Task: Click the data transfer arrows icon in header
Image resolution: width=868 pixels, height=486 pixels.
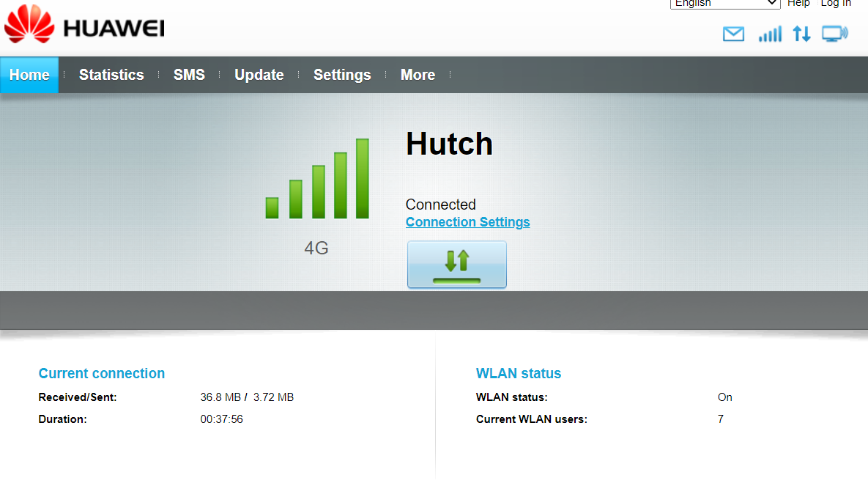Action: [801, 34]
